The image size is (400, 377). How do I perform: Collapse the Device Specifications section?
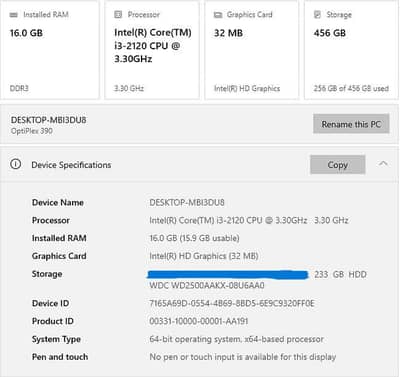click(x=383, y=164)
